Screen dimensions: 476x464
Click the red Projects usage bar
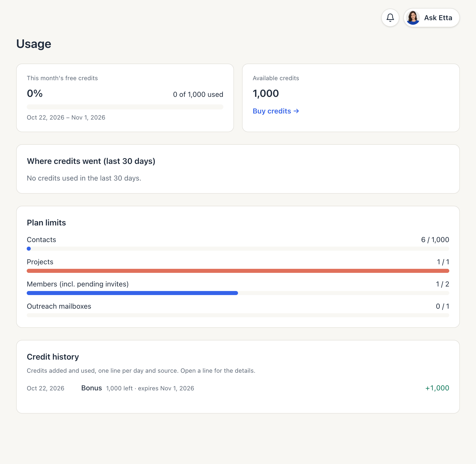point(238,271)
